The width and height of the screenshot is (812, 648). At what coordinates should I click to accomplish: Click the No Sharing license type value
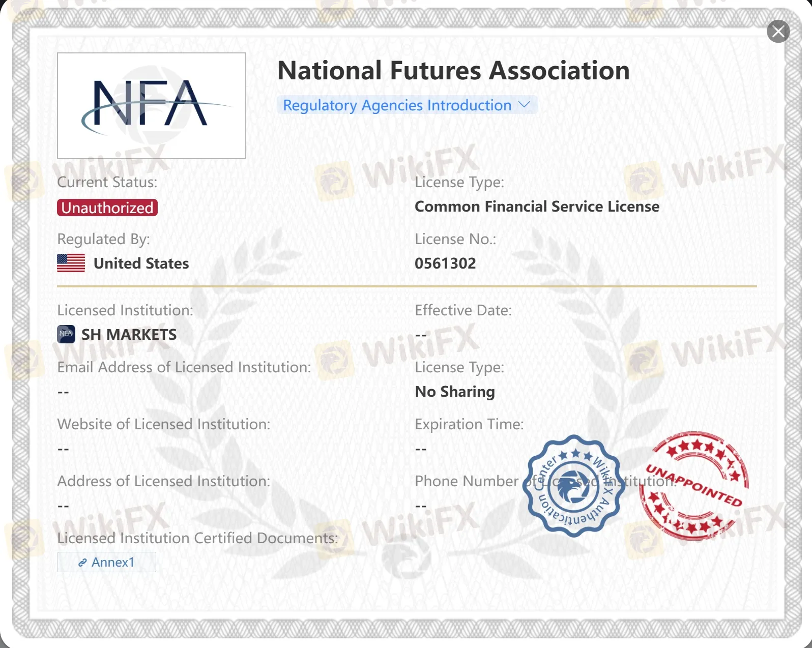(x=455, y=392)
